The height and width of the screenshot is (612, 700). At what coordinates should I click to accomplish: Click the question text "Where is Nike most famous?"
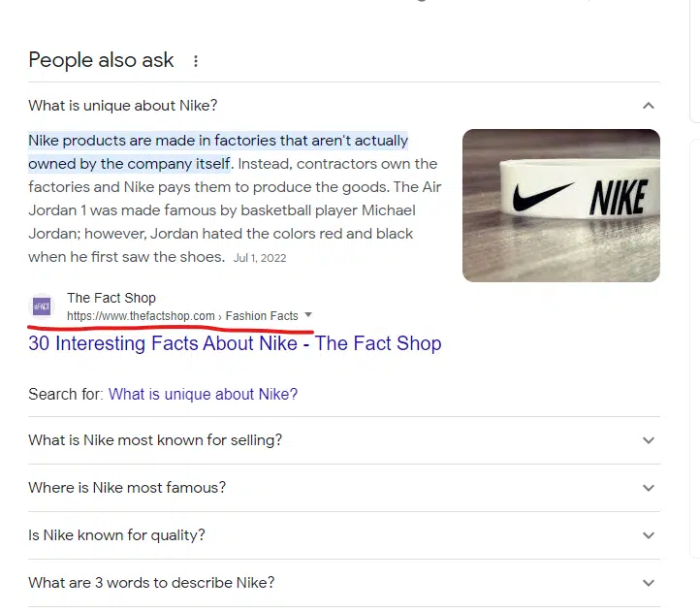pos(127,488)
